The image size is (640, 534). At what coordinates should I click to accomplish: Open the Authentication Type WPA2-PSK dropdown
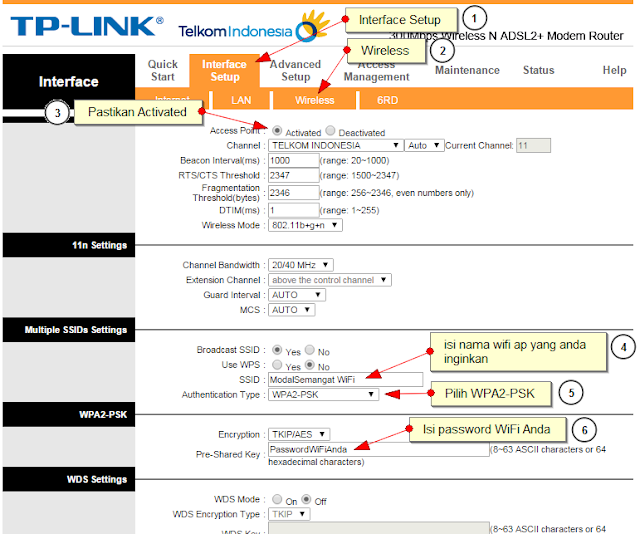(x=323, y=394)
